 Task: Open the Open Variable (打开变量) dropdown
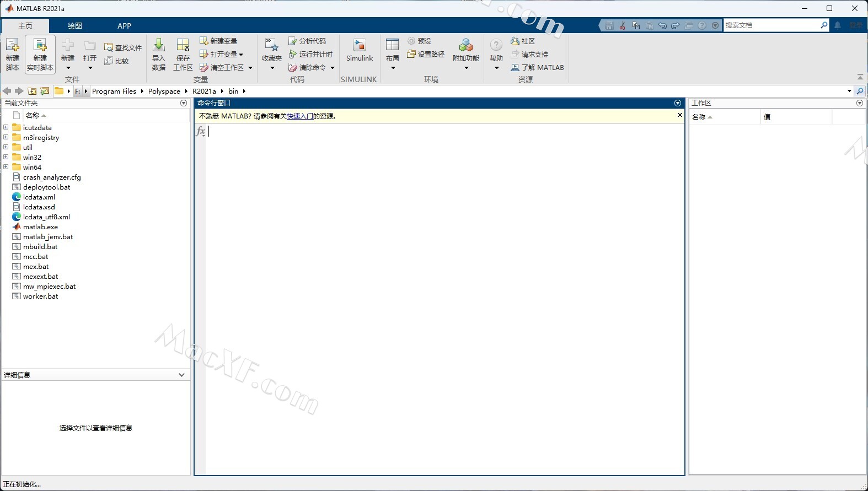click(x=241, y=55)
